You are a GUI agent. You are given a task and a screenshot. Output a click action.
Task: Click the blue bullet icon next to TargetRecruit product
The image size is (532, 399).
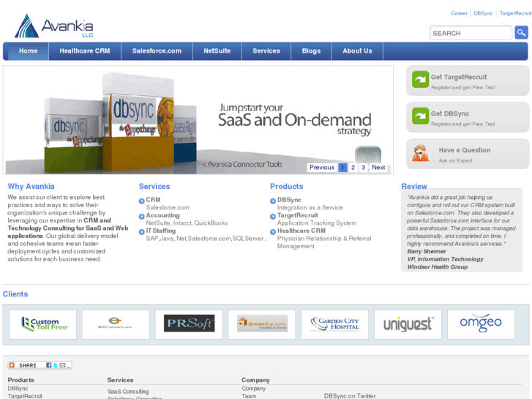coord(273,216)
